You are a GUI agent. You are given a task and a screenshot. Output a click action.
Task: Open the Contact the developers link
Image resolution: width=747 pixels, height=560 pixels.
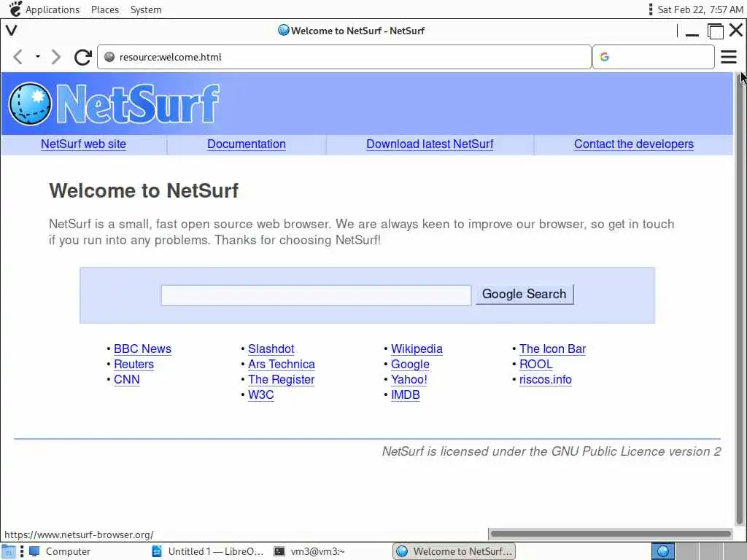coord(634,144)
